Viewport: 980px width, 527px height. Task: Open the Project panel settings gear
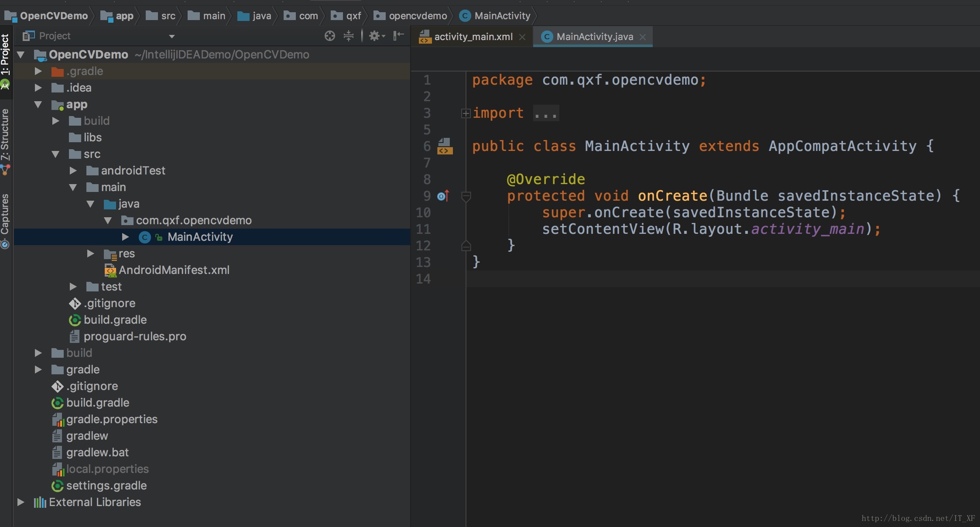coord(377,36)
